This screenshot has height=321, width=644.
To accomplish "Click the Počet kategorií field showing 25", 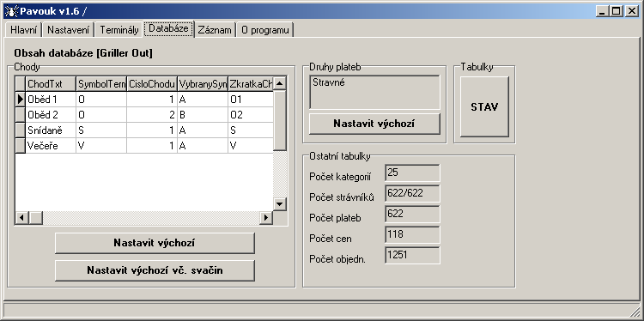I will tap(412, 173).
